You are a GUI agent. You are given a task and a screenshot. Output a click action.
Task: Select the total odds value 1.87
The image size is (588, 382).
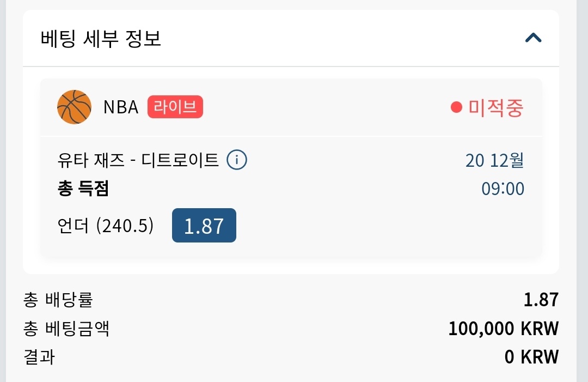click(x=541, y=300)
